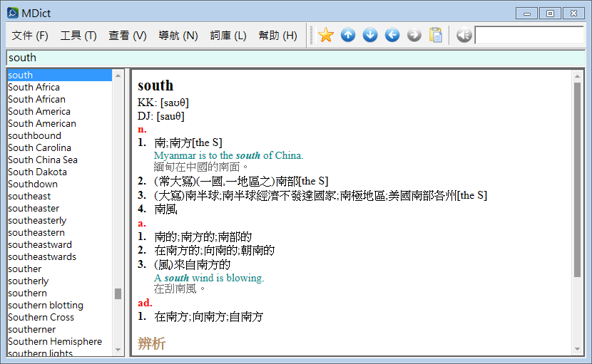
Task: Select 'southeastern' entry
Action: 59,232
